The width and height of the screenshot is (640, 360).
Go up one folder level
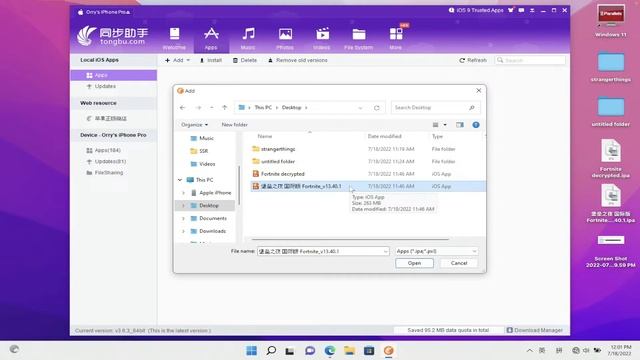click(224, 107)
